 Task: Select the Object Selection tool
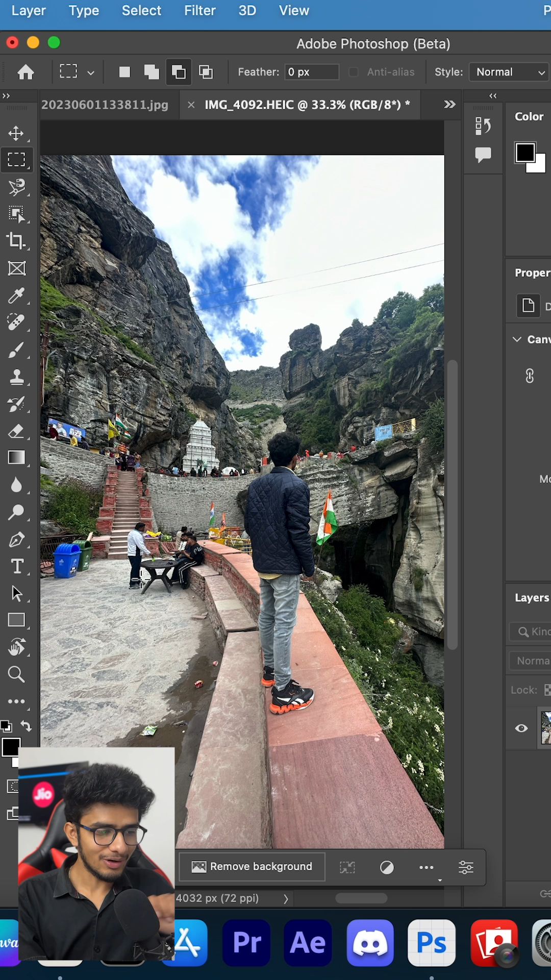point(16,214)
